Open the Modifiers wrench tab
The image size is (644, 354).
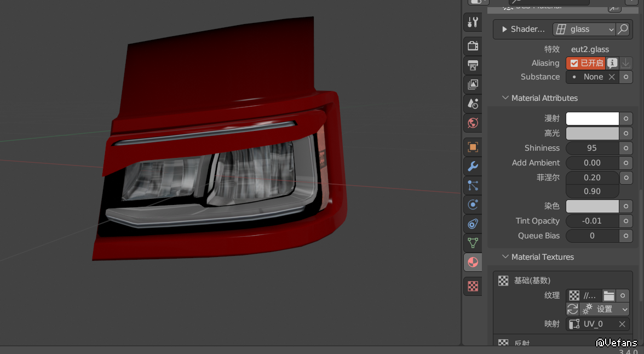coord(473,166)
